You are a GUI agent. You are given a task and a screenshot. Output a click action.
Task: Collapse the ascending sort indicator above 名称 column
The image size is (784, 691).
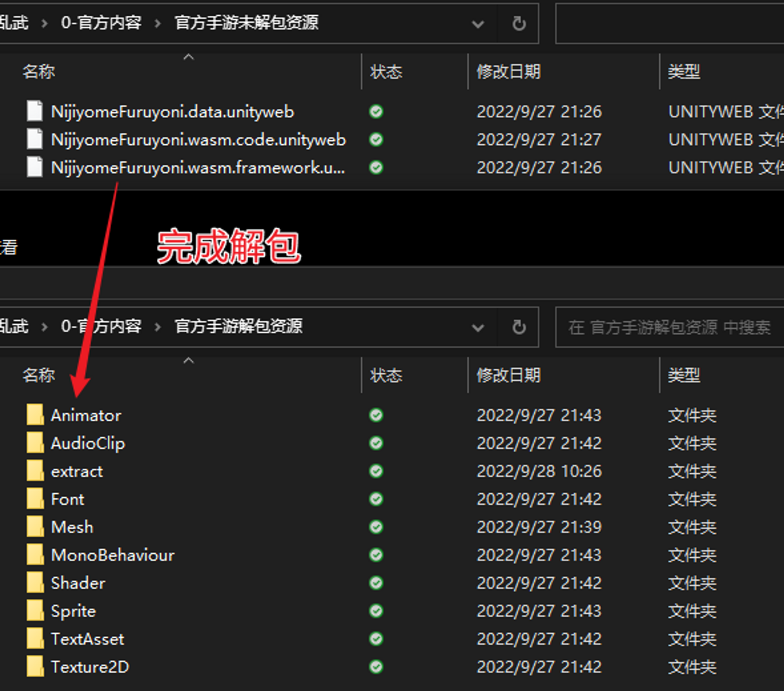point(189,57)
